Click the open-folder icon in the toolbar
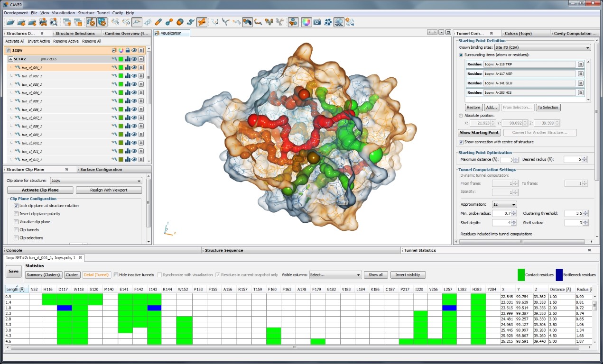This screenshot has height=364, width=603. (x=10, y=22)
